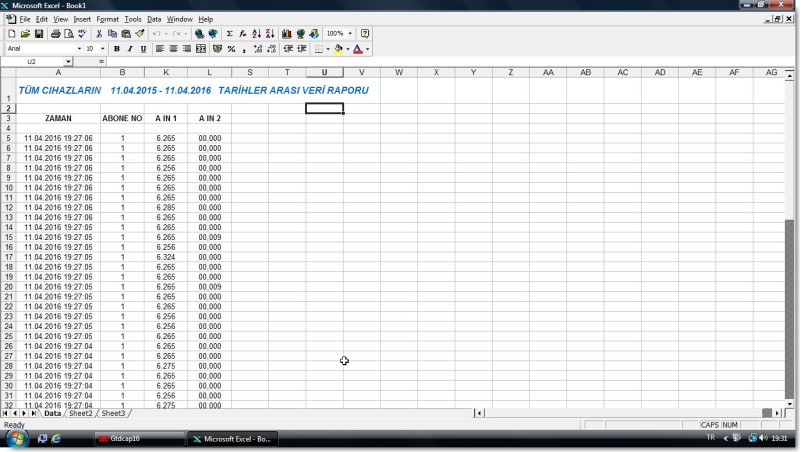Viewport: 800px width, 452px height.
Task: Print the sheet using the printer icon
Action: [x=56, y=34]
